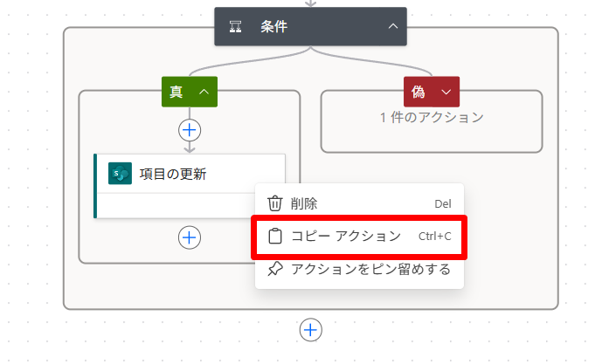Select the 条件 card title
Screen dimensions: 602x364
273,26
